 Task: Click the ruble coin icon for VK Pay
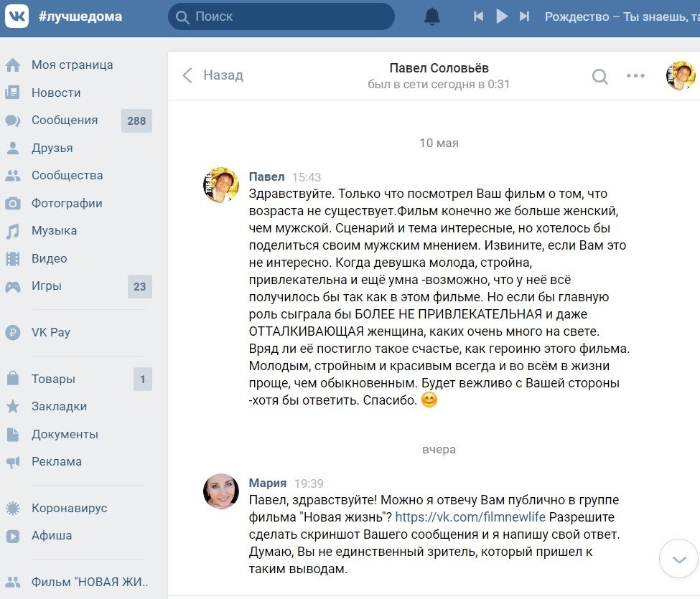point(12,332)
